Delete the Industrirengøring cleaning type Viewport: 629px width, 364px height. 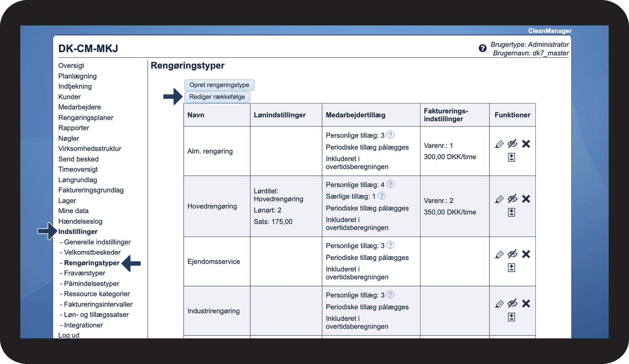(x=526, y=304)
